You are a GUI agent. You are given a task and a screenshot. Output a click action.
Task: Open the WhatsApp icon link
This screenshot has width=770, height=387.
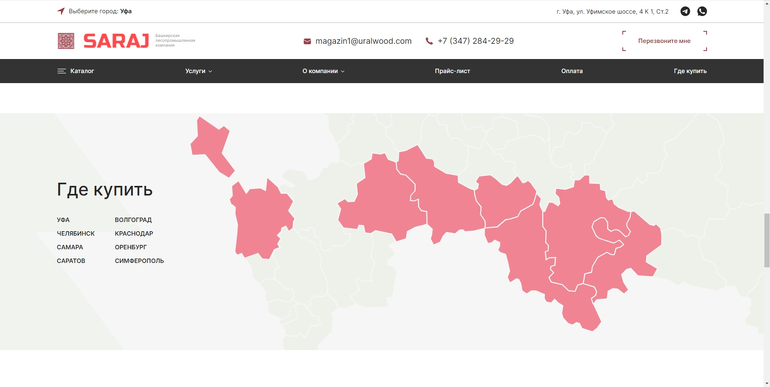(x=702, y=11)
